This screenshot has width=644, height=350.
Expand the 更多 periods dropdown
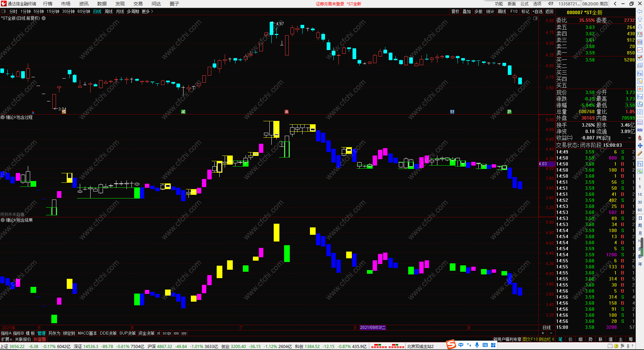click(147, 11)
